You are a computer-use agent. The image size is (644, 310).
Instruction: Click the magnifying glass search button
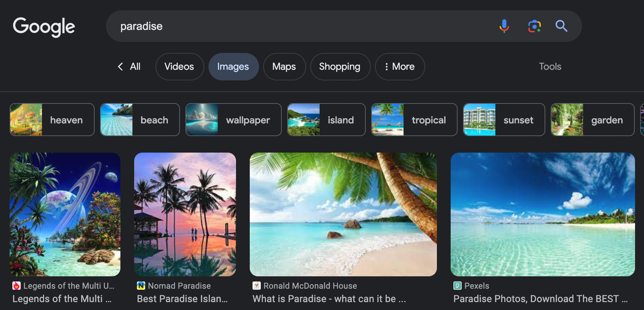point(561,26)
